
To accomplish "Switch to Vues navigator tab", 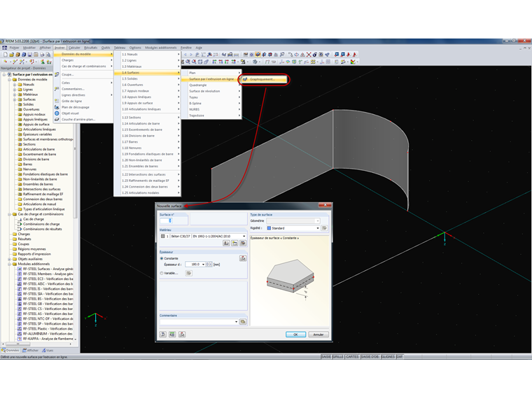I will (48, 351).
